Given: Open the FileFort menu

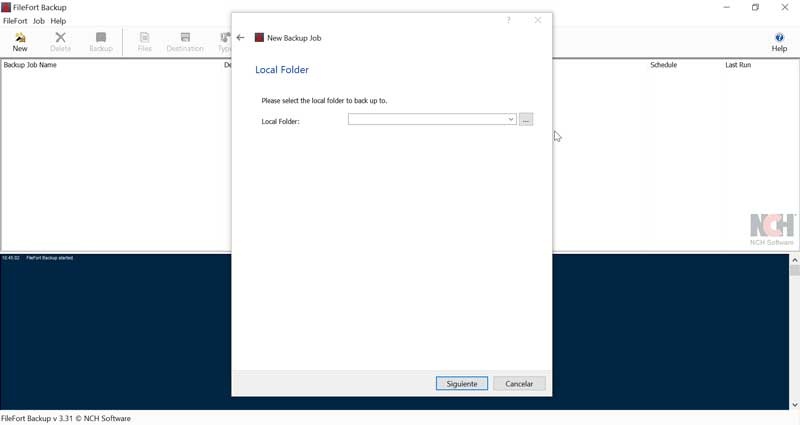Looking at the screenshot, I should pos(15,21).
